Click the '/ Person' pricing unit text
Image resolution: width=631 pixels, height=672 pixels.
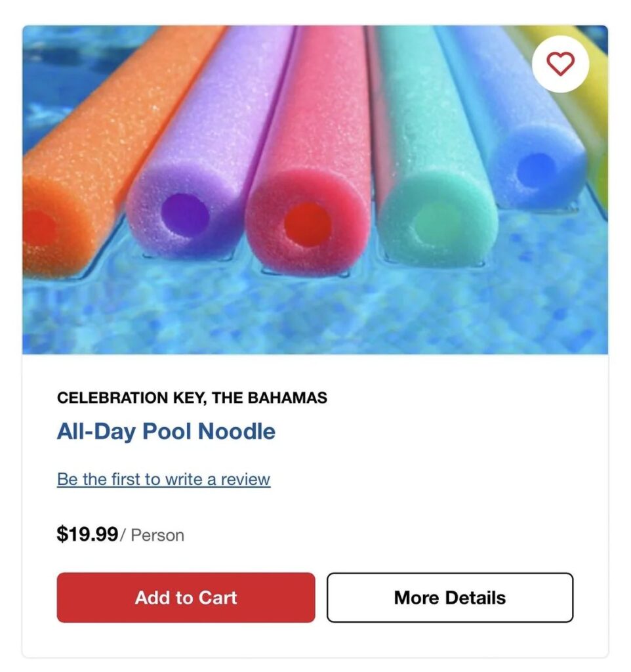[153, 535]
